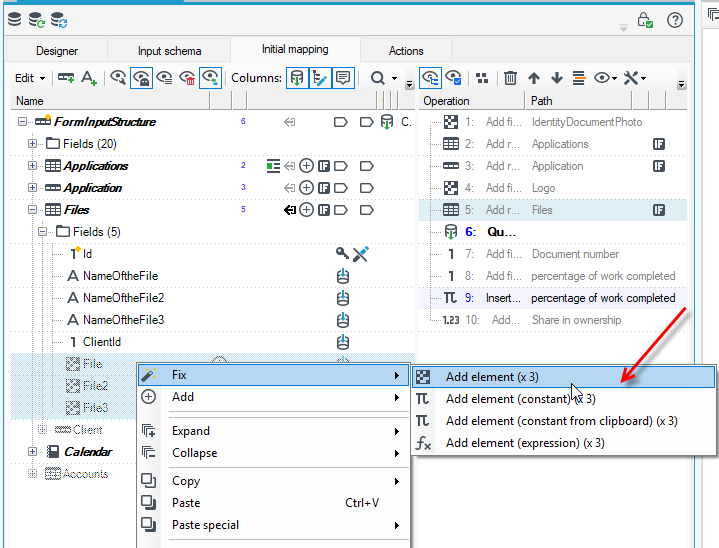This screenshot has width=719, height=548.
Task: Click the eye with red trash icon
Action: 187,78
